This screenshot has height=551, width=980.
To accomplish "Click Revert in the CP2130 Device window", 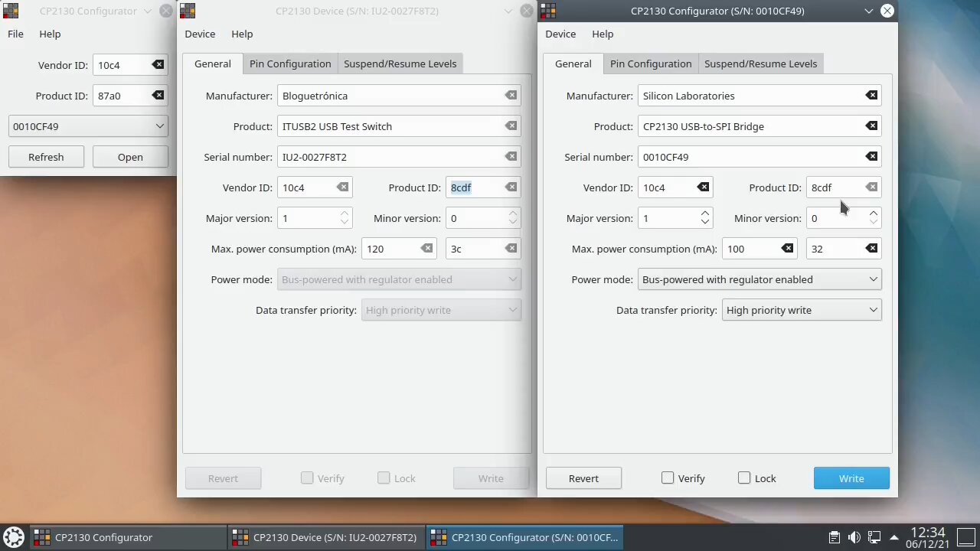I will click(223, 478).
